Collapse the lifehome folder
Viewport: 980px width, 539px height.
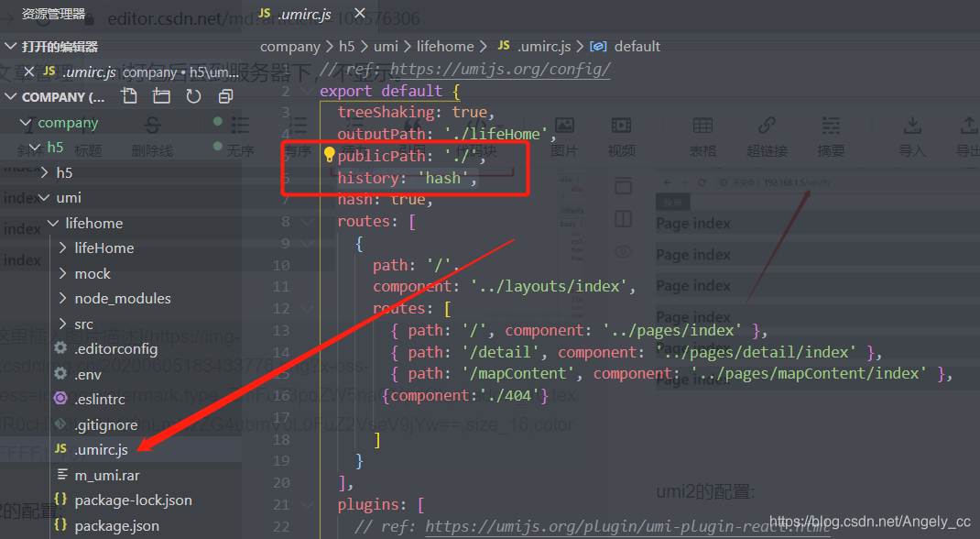click(54, 224)
